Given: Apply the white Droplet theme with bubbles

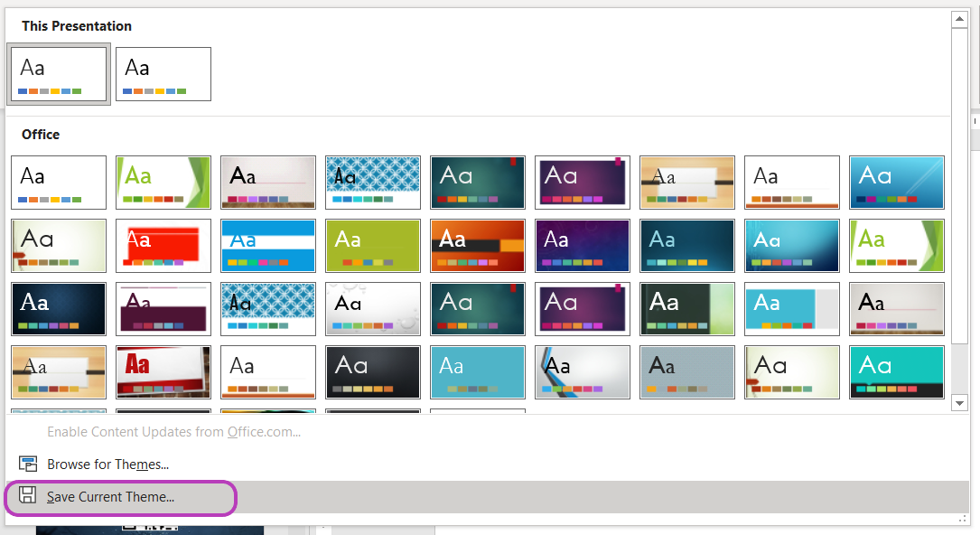Looking at the screenshot, I should 372,309.
